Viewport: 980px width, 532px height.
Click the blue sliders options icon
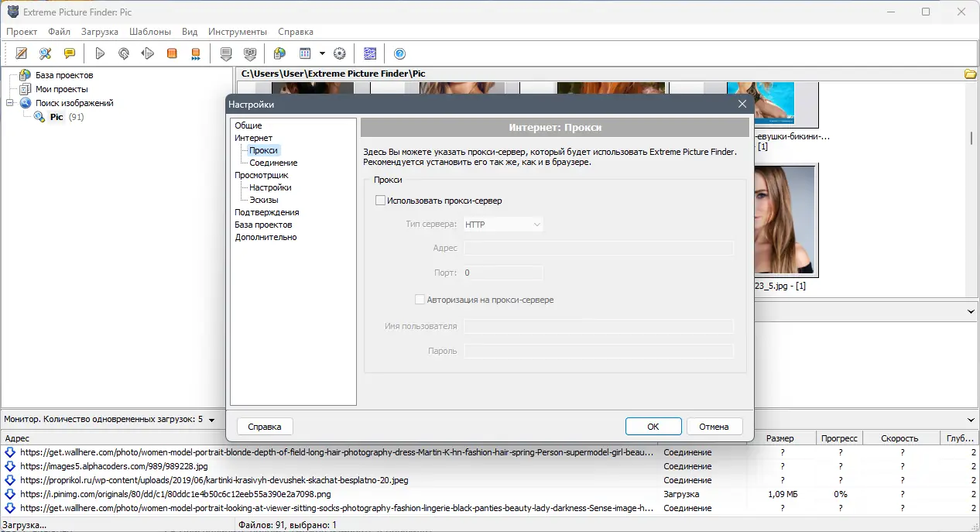point(370,53)
